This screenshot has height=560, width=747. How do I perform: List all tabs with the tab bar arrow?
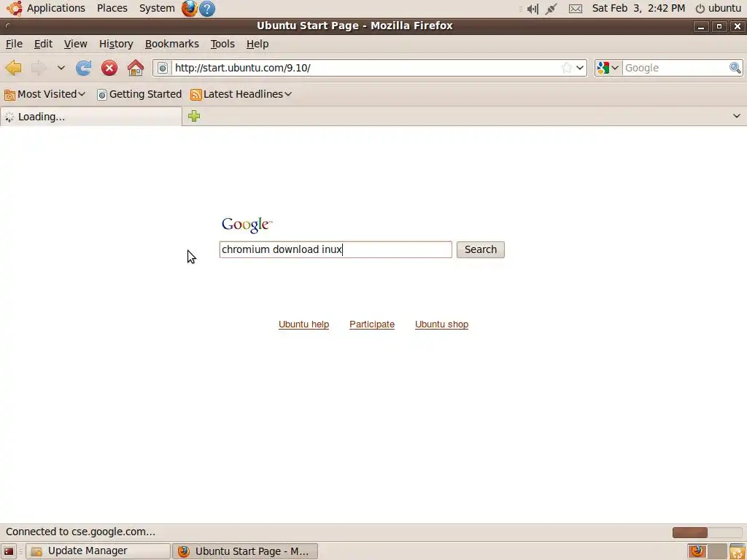tap(737, 116)
